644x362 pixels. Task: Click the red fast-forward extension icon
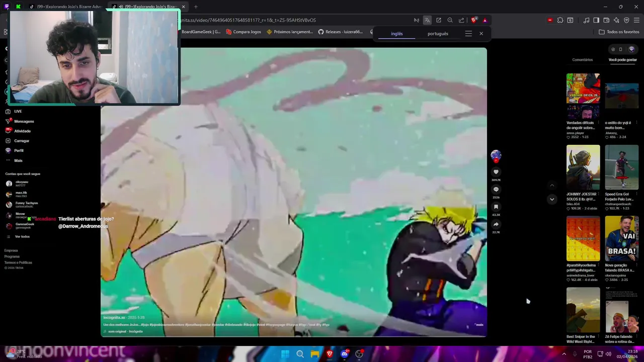pos(550,20)
